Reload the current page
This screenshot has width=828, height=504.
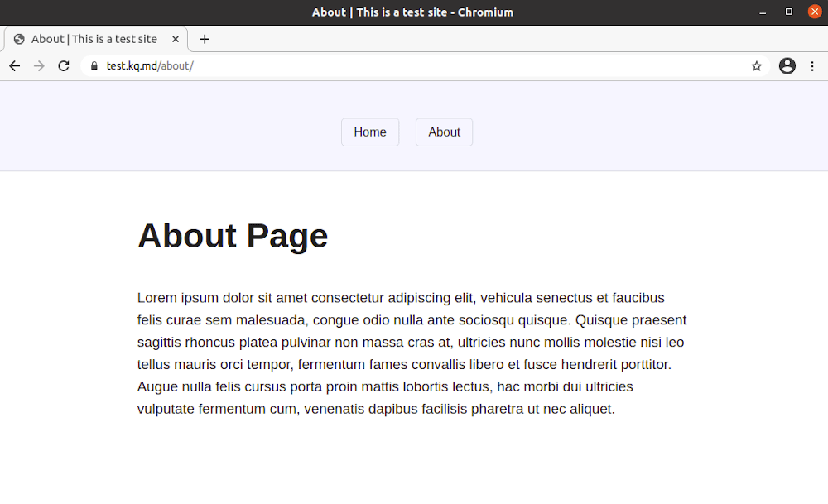pos(64,65)
